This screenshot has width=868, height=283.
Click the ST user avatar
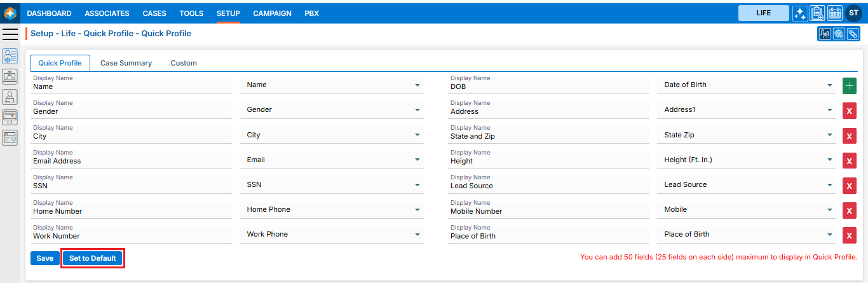(853, 13)
